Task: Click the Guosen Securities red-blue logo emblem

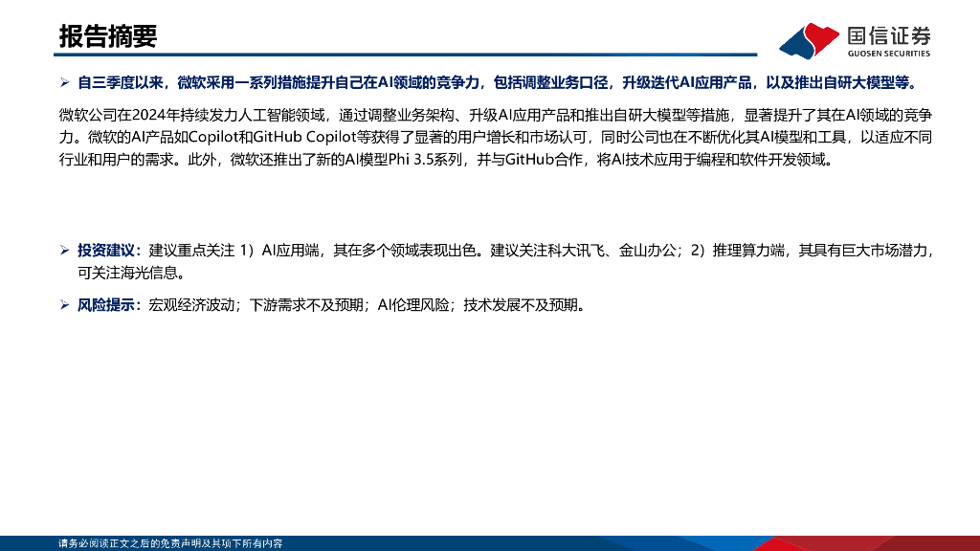Action: (809, 40)
